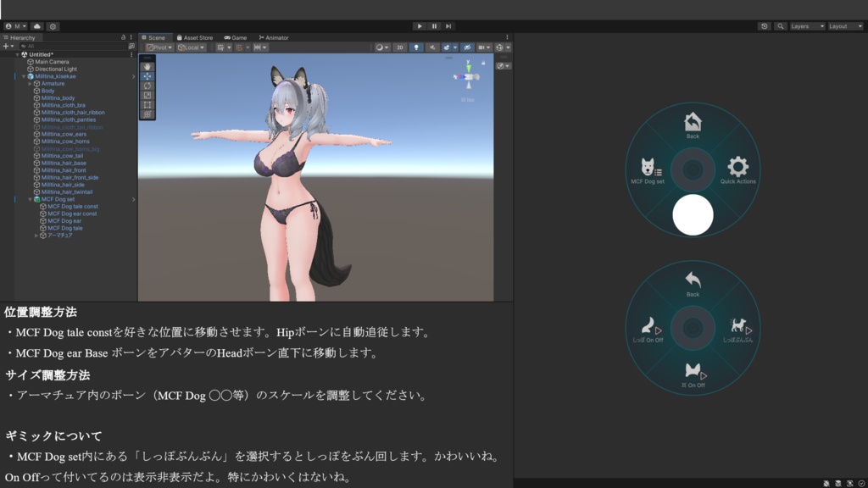Viewport: 868px width, 488px height.
Task: Open the Layers dropdown
Action: point(807,26)
